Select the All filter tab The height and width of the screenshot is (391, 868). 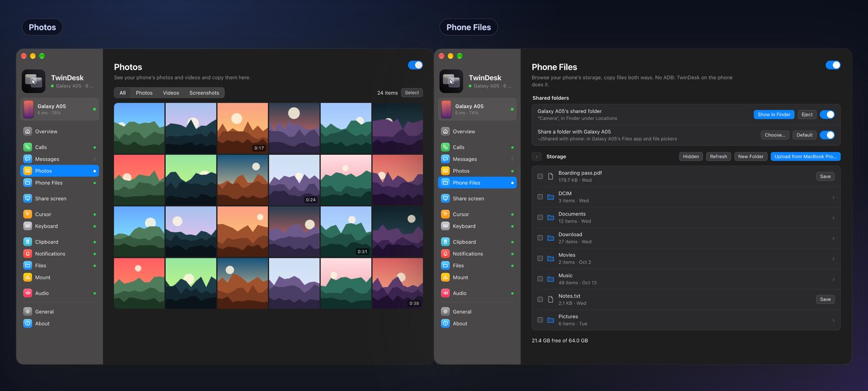[123, 93]
